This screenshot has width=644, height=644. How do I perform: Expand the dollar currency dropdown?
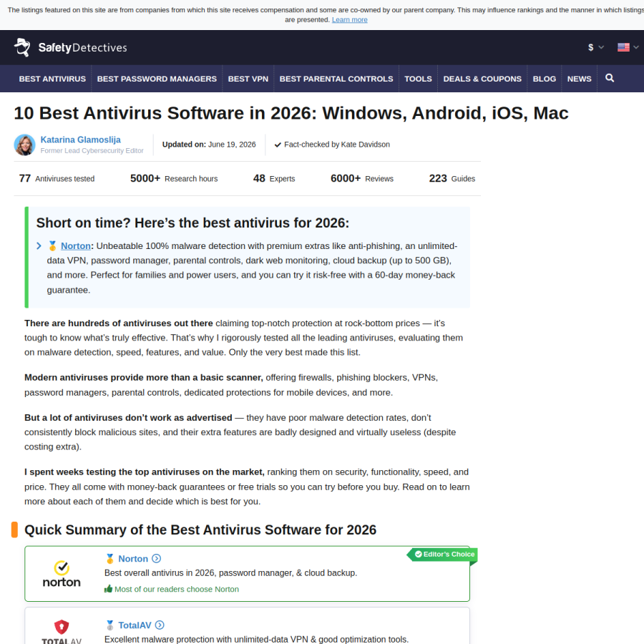coord(595,47)
